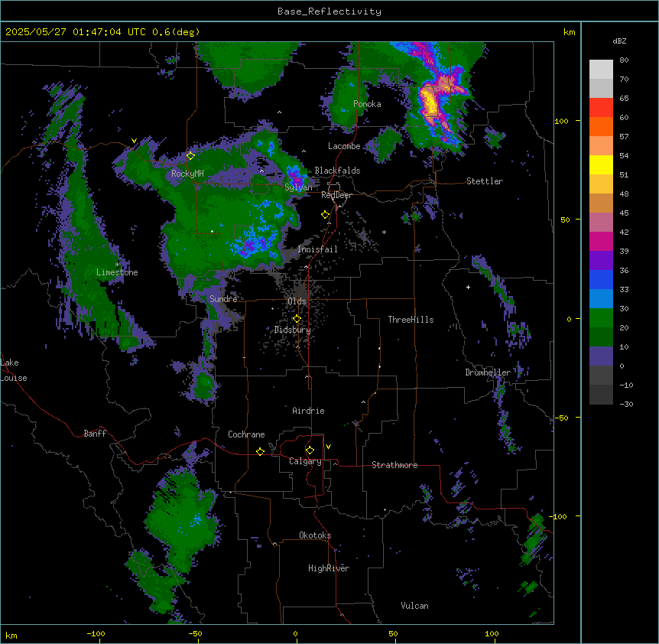Click the km unit label at bottom left

(11, 635)
